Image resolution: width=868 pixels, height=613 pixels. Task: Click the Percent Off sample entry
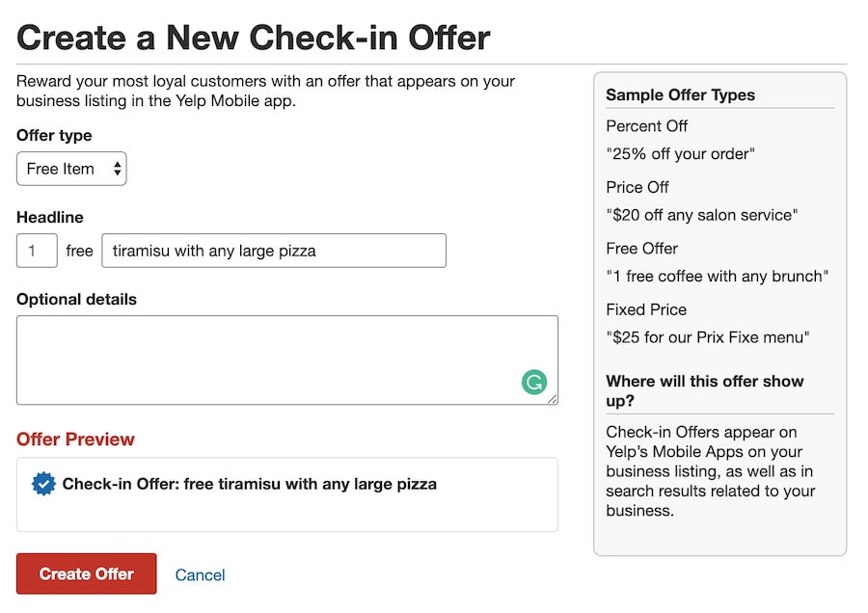tap(645, 126)
